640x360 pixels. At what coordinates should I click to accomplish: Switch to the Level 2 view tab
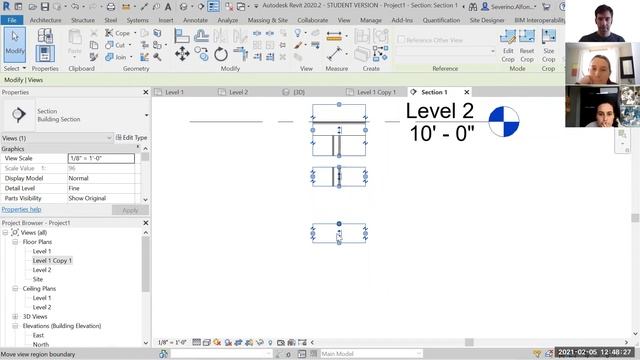239,92
